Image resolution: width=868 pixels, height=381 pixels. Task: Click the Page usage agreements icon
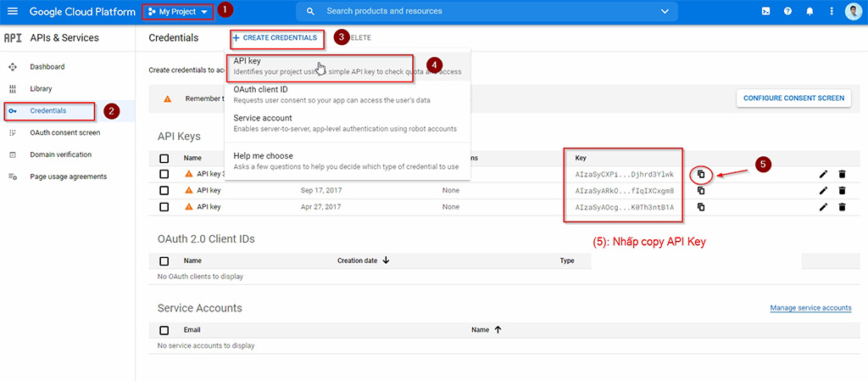pyautogui.click(x=12, y=176)
